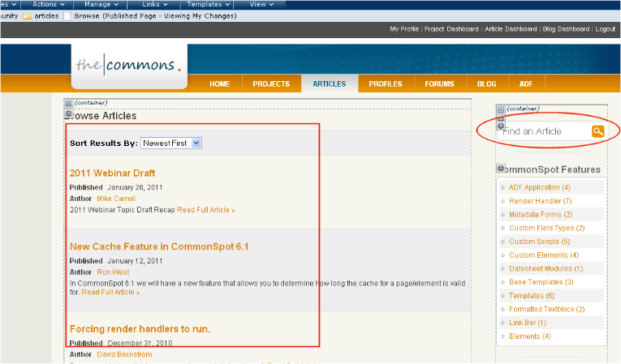The image size is (621, 364).
Task: Open the Custom Field Types (2) link
Action: coord(546,229)
